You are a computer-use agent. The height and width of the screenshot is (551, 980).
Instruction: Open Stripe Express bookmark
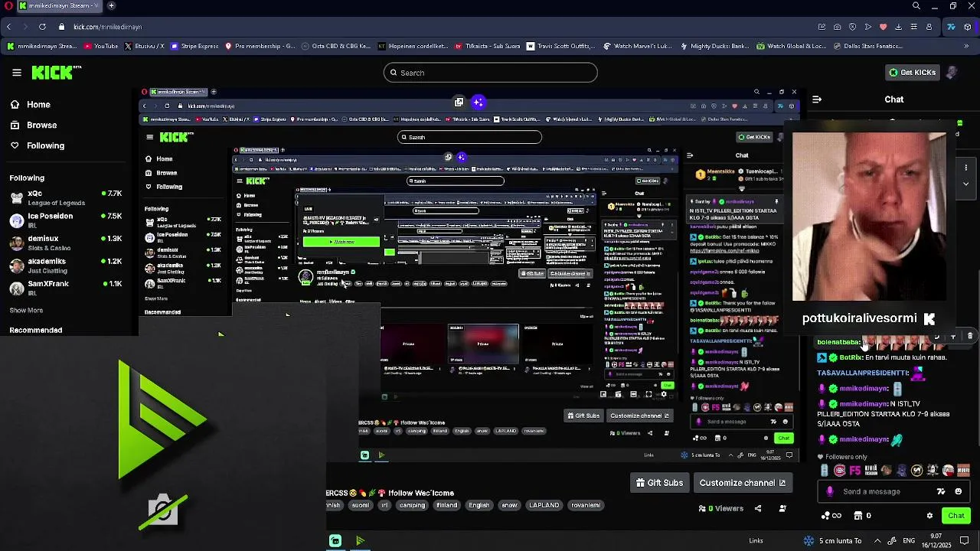point(195,46)
